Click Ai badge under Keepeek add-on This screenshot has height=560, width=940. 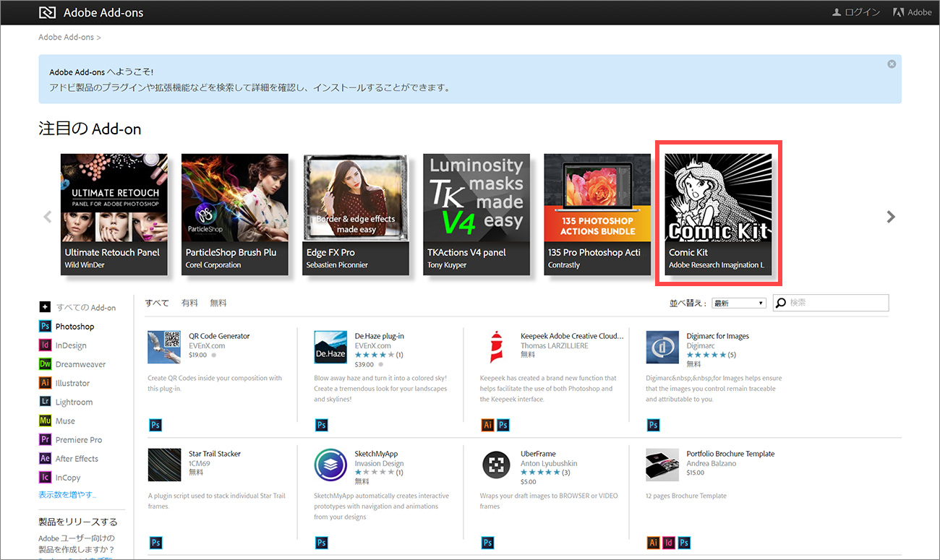pos(487,425)
